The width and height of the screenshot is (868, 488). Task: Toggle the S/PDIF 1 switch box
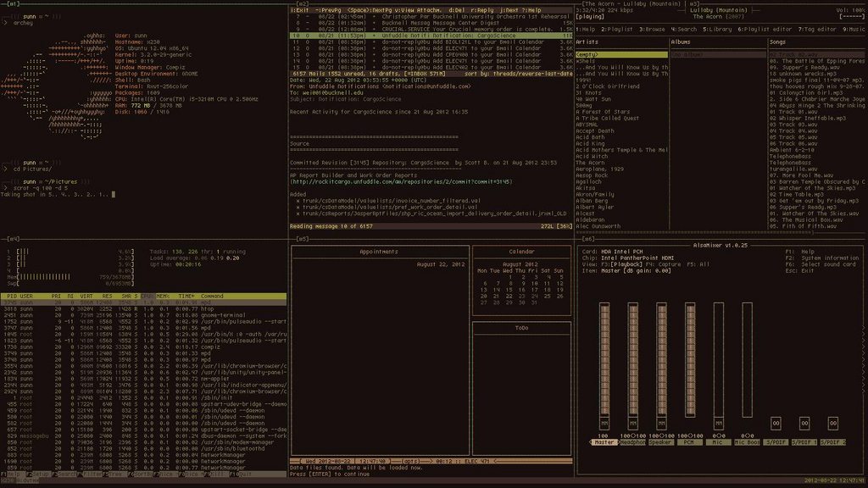804,424
